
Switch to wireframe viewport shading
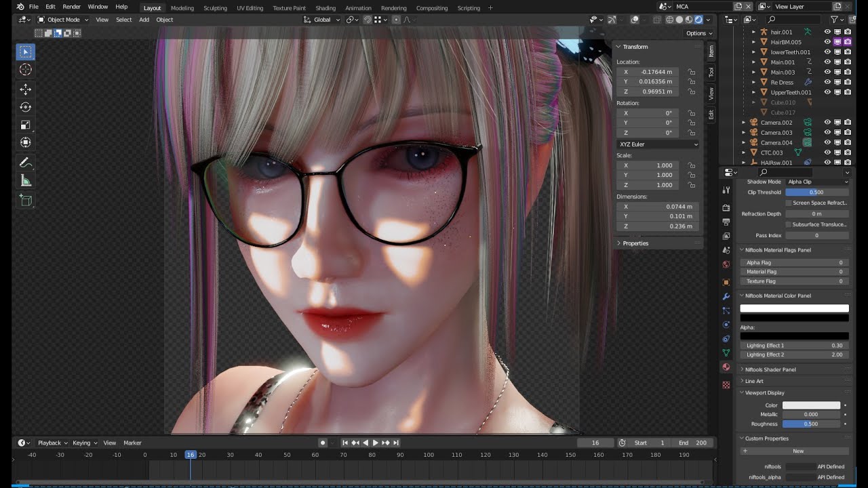(x=669, y=20)
